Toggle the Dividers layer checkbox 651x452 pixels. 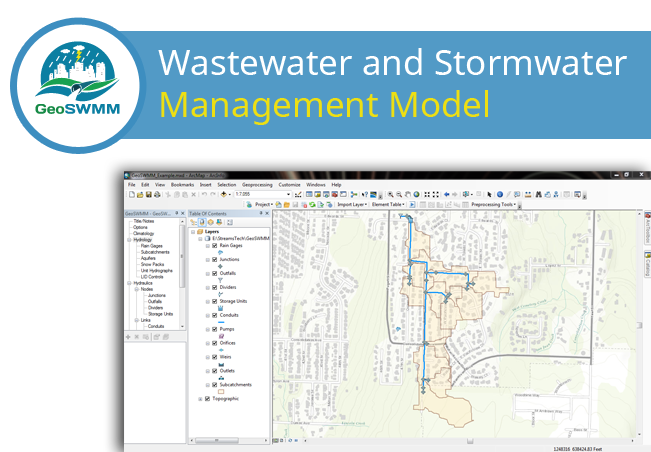215,287
